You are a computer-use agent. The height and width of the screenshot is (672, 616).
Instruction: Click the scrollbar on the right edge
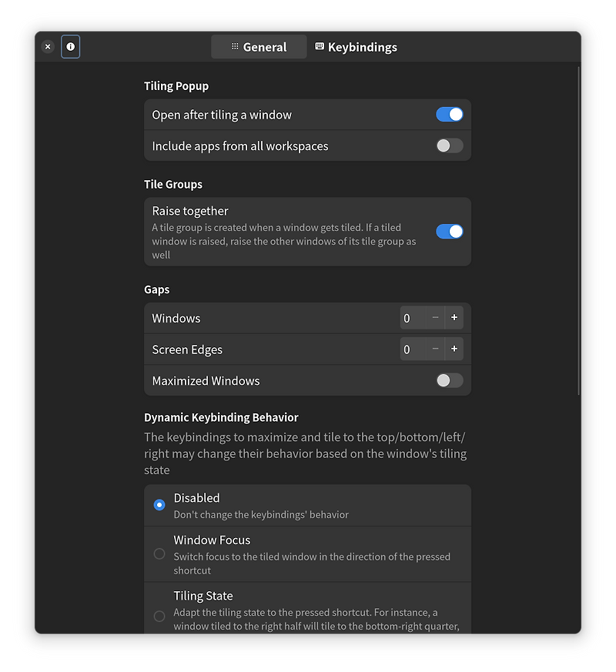coord(579,231)
